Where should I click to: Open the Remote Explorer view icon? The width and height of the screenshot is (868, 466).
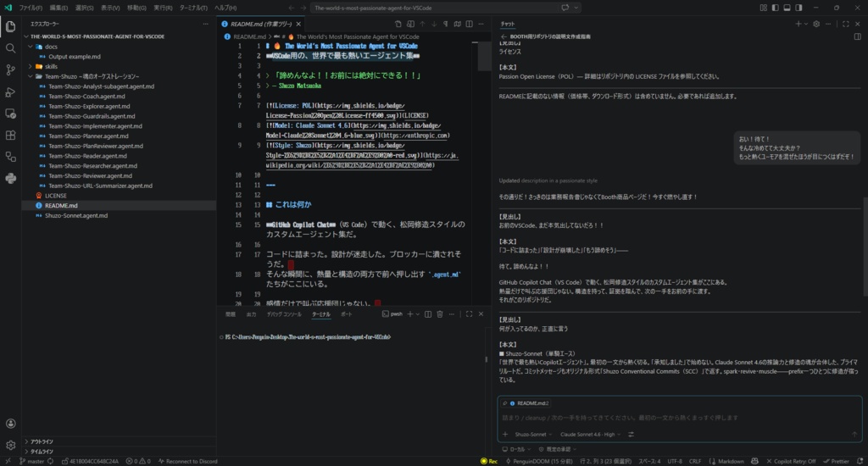[10, 114]
